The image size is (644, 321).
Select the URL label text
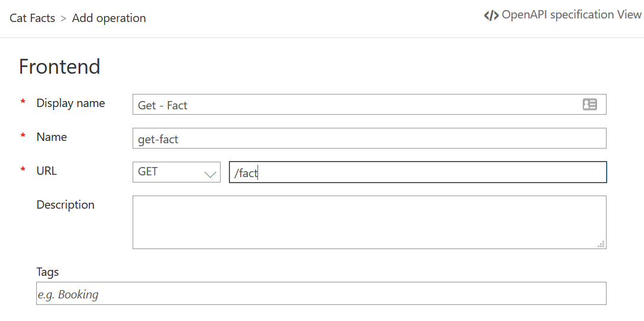click(46, 171)
